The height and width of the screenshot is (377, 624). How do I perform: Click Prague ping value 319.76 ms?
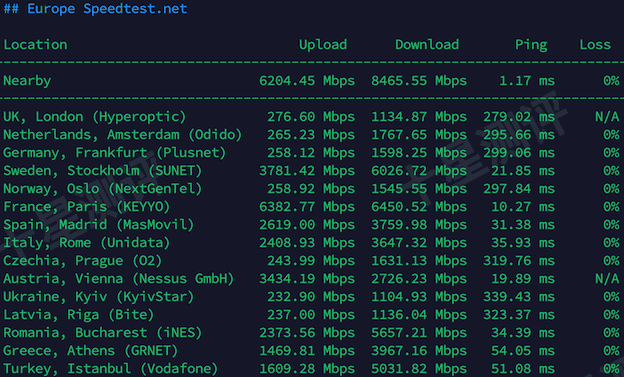click(x=519, y=261)
